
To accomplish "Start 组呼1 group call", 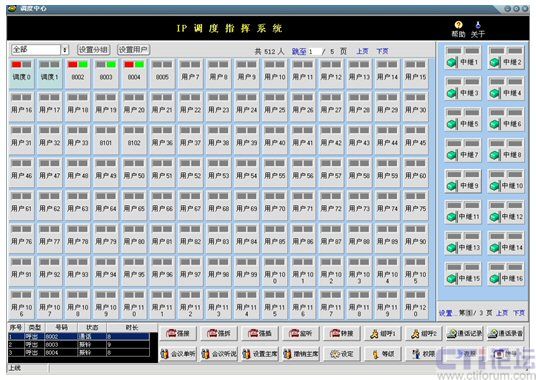I will point(382,333).
